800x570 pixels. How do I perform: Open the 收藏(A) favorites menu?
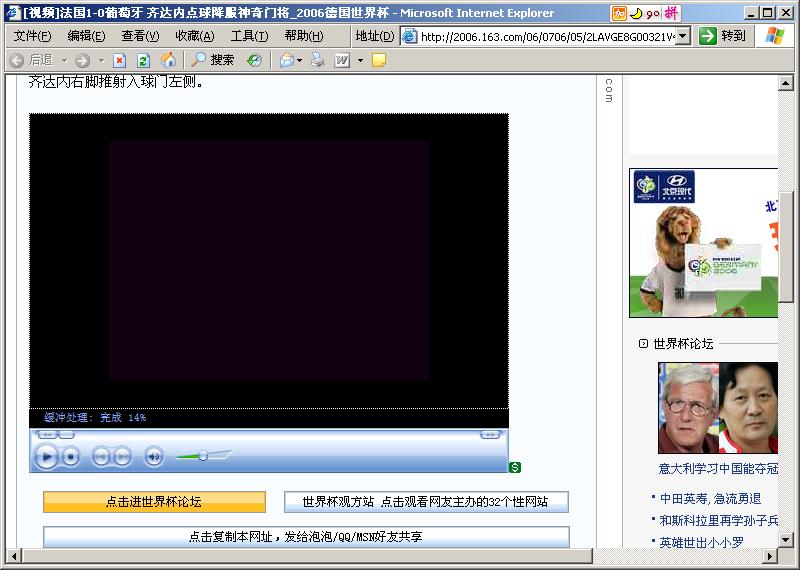coord(194,36)
